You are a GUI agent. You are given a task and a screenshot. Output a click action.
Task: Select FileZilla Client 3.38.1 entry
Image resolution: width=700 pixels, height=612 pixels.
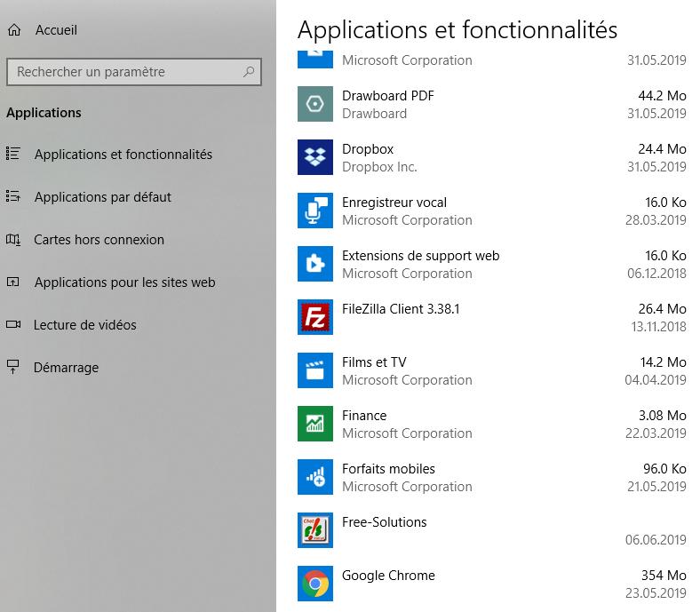click(x=401, y=309)
